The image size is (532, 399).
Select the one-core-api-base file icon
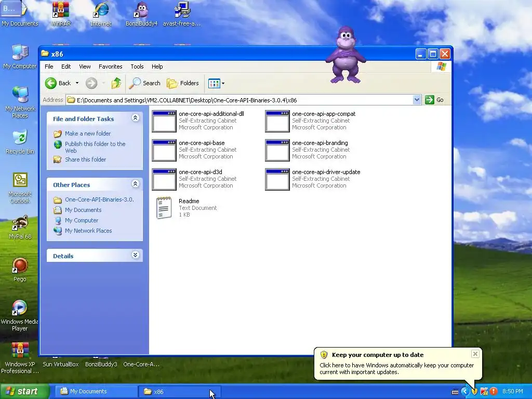coord(164,150)
